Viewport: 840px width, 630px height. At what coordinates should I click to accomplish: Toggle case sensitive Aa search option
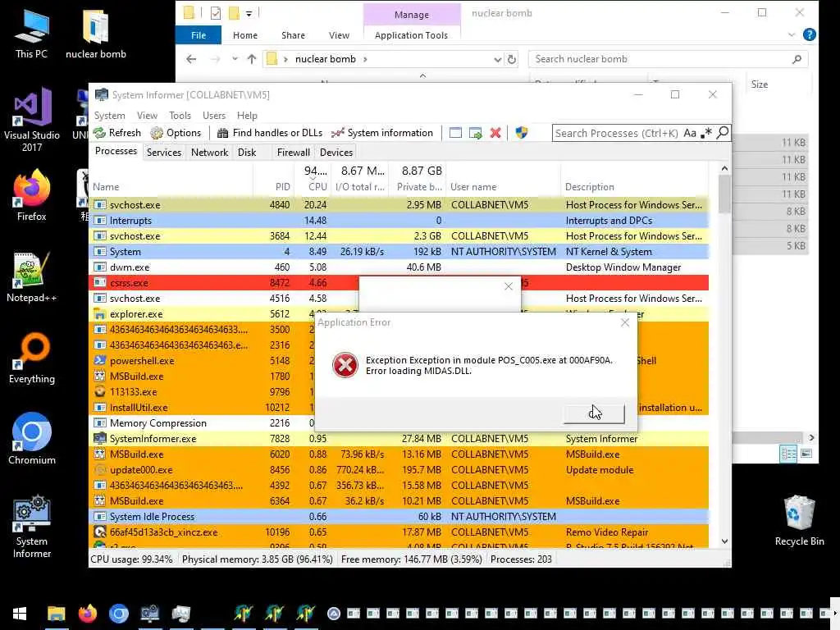tap(690, 133)
